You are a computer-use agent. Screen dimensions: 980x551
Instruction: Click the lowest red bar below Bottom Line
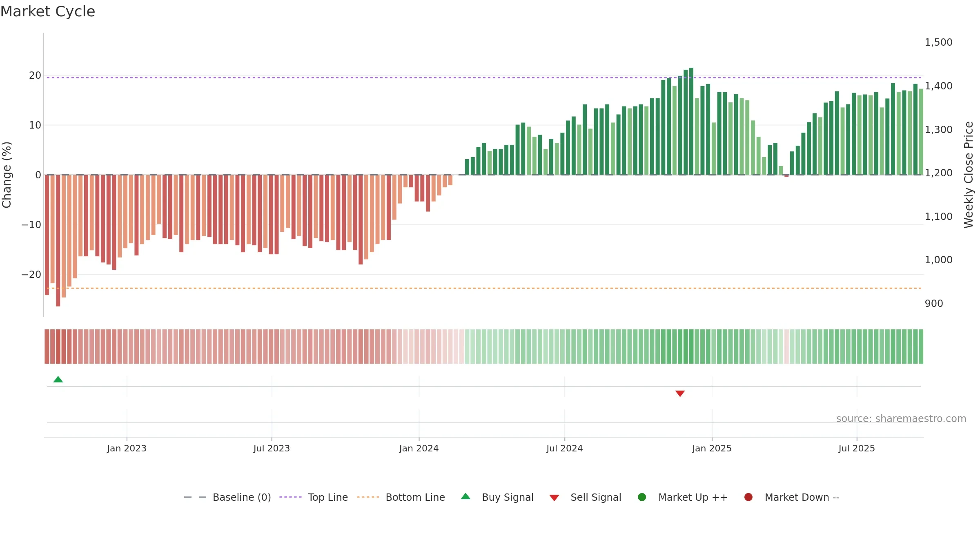[x=58, y=241]
